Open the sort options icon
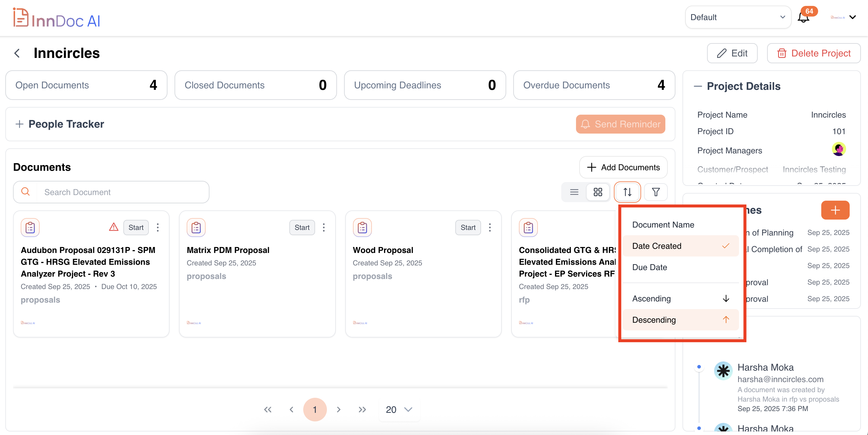The width and height of the screenshot is (868, 435). 627,192
